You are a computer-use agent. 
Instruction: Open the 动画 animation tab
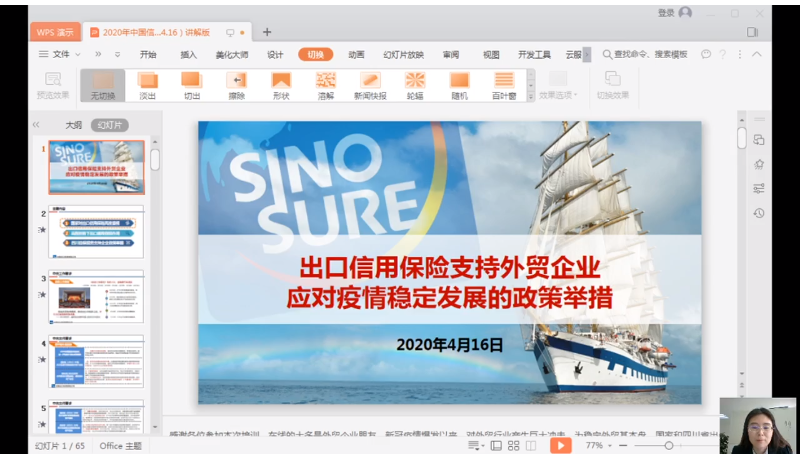coord(356,54)
